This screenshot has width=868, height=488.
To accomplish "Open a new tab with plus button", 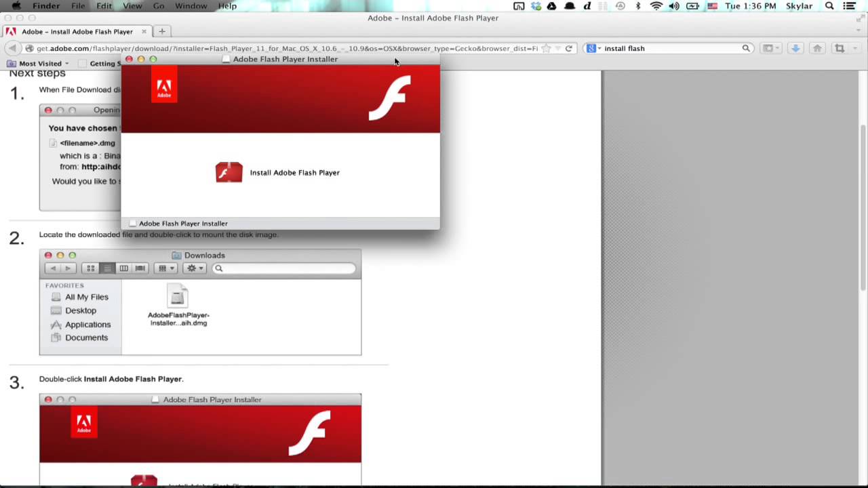I will point(162,31).
